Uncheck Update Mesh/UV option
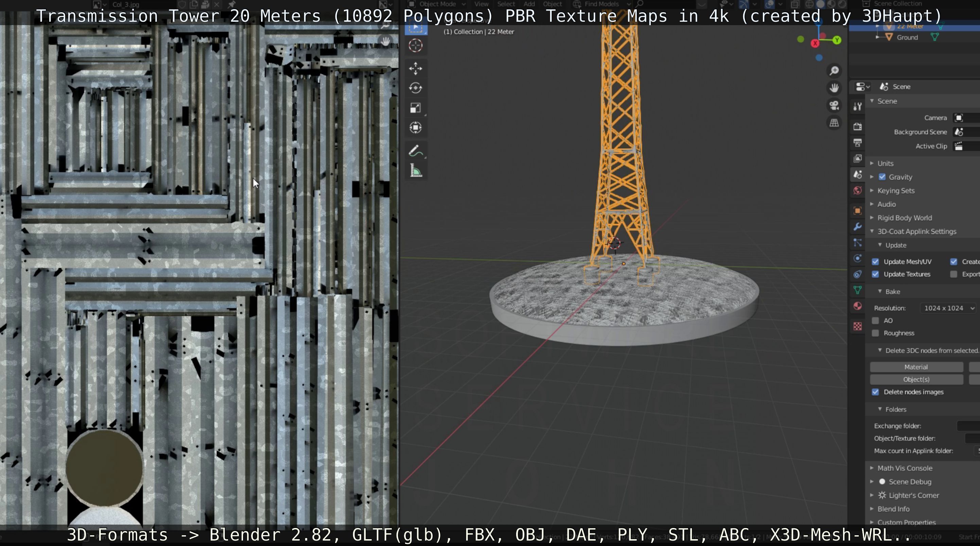The height and width of the screenshot is (546, 980). 875,261
